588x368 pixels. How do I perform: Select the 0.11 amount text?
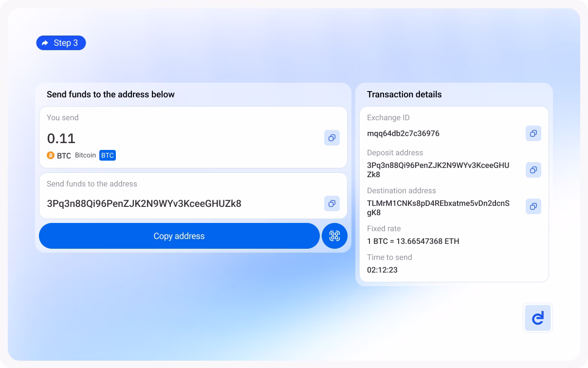pyautogui.click(x=61, y=138)
